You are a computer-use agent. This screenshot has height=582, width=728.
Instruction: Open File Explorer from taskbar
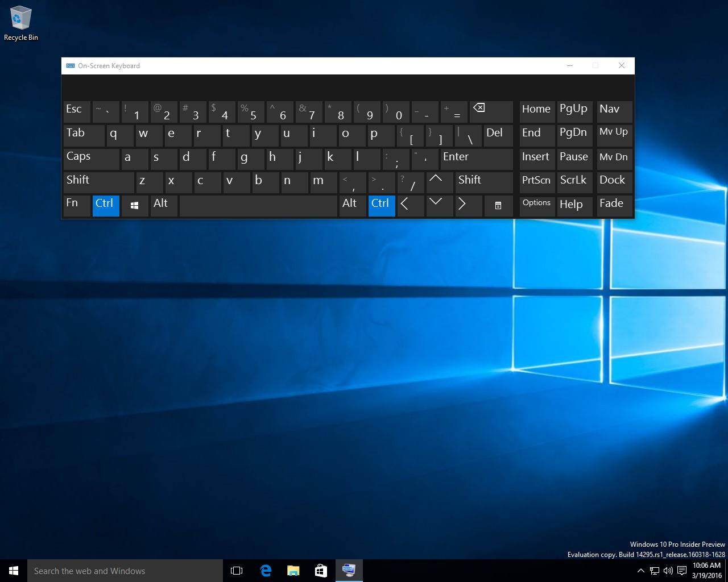click(293, 571)
